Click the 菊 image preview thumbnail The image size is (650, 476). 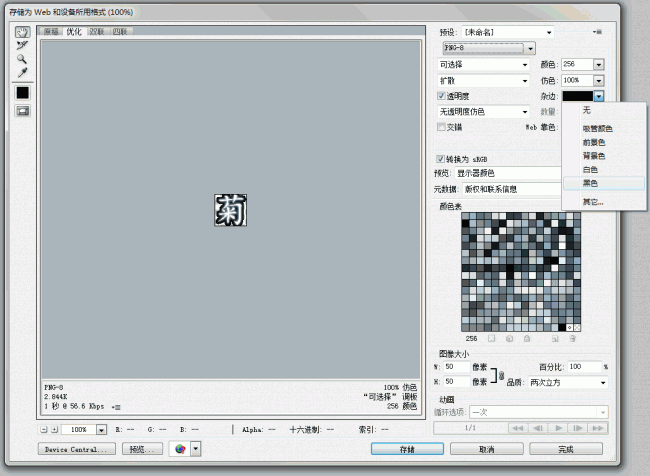click(x=230, y=210)
